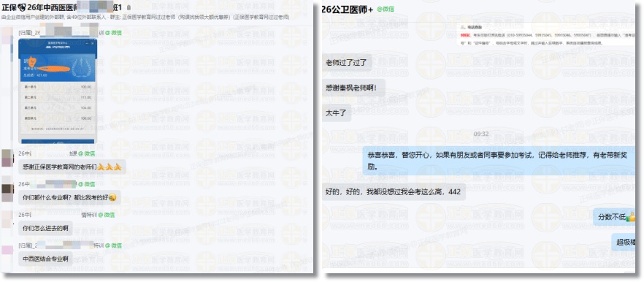
Task: Open the exam score screenshot thumbnail
Action: point(57,91)
